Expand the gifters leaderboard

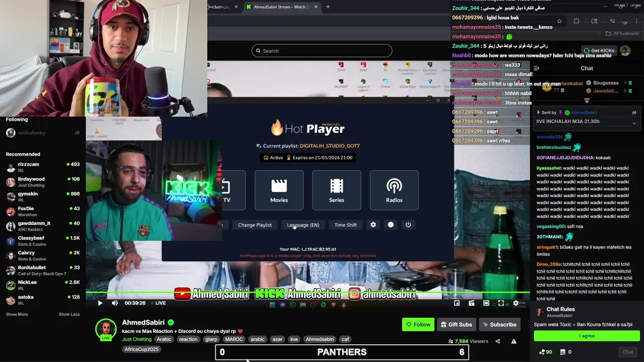pos(587,101)
